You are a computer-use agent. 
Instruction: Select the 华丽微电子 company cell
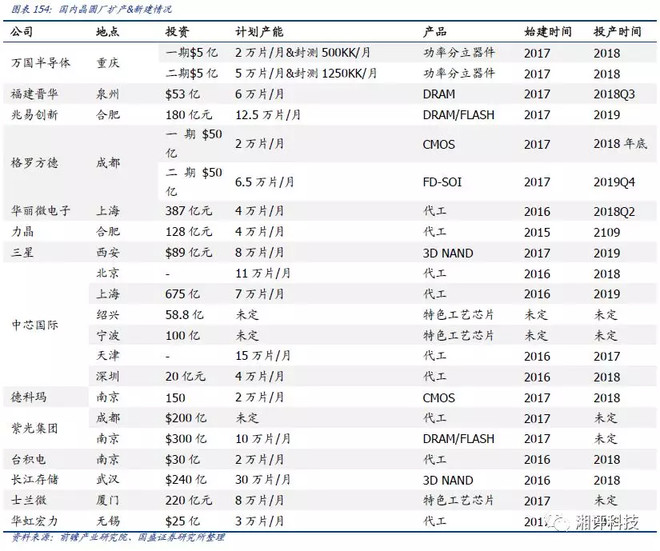[40, 210]
